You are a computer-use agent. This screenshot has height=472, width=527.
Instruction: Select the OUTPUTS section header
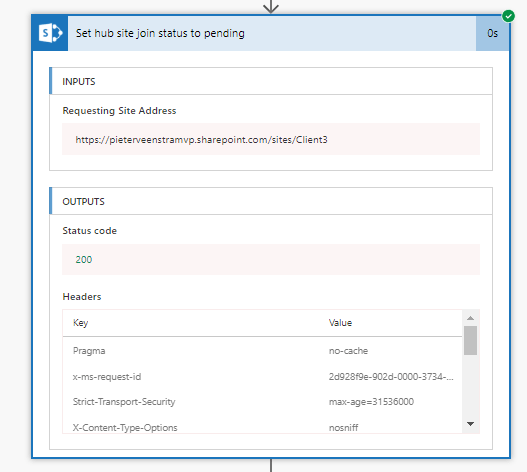click(271, 201)
